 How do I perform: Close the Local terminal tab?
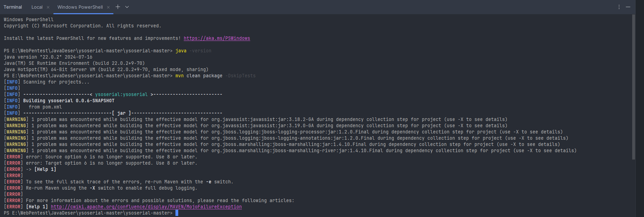(48, 7)
